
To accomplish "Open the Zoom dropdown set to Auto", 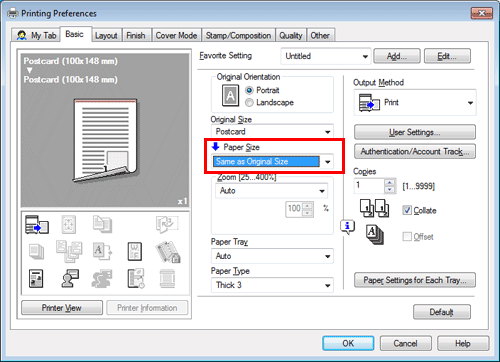I will [272, 191].
